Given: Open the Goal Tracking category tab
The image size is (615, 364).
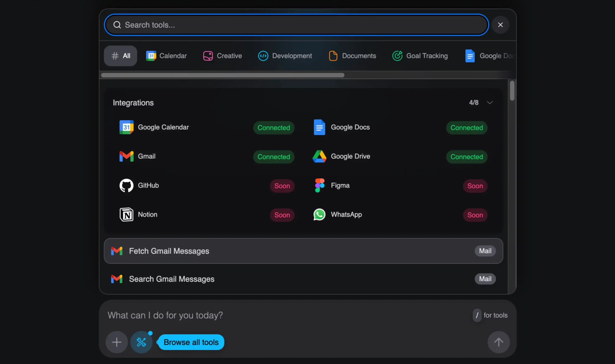Looking at the screenshot, I should point(420,56).
